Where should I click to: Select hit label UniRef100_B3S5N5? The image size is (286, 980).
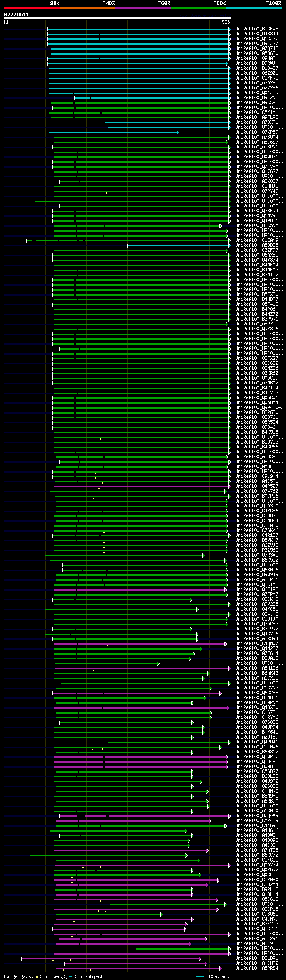257,225
